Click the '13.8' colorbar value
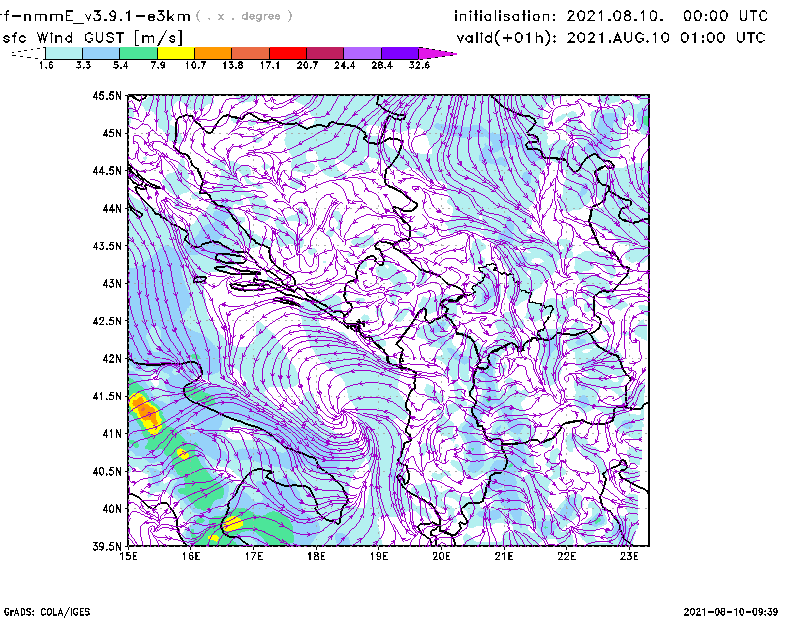The image size is (800, 618). [232, 65]
